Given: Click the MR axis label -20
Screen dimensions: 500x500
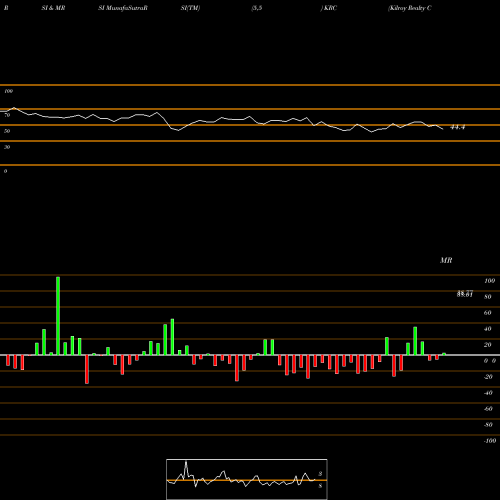Looking at the screenshot, I should pyautogui.click(x=488, y=377).
